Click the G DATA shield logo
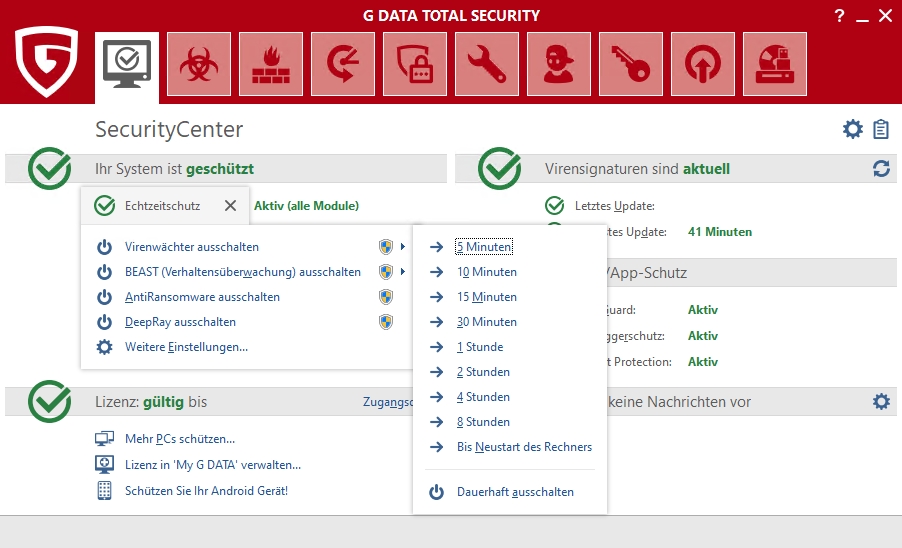Viewport: 902px width, 548px height. pyautogui.click(x=46, y=61)
